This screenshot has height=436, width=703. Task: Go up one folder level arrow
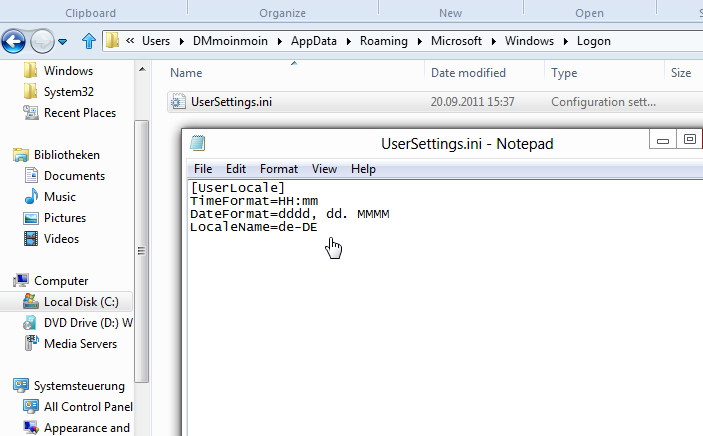pos(89,41)
